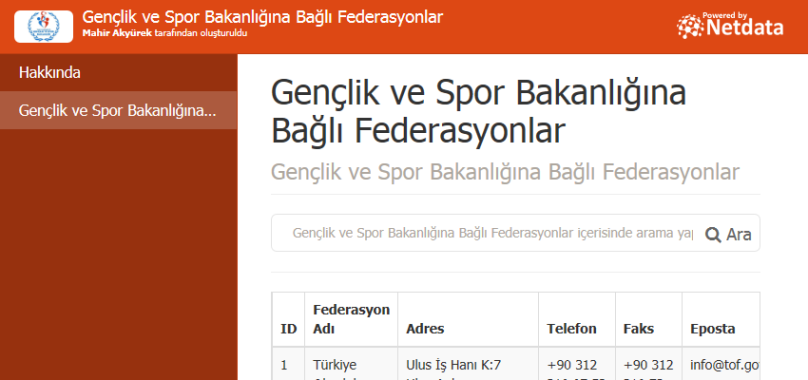The image size is (808, 380).
Task: Click the Federasyon Adı column header
Action: click(x=351, y=319)
